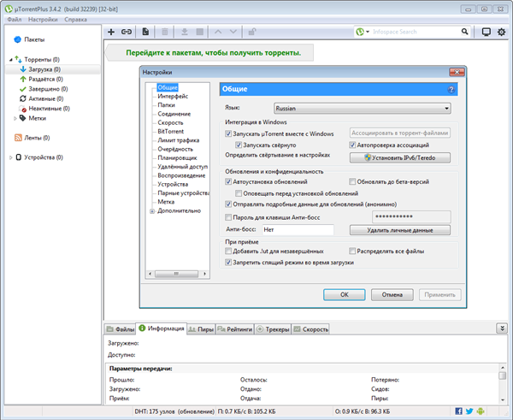Click the 'Отмена' button
The width and height of the screenshot is (513, 420).
coord(392,294)
